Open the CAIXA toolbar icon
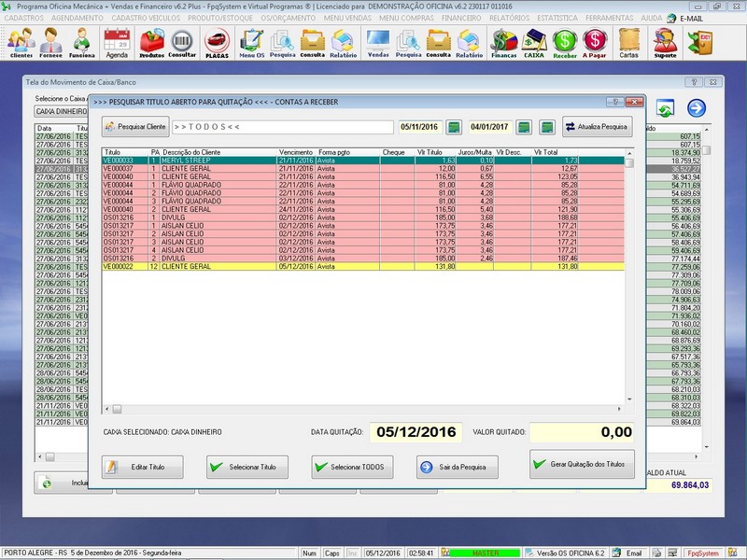The image size is (747, 560). (533, 43)
